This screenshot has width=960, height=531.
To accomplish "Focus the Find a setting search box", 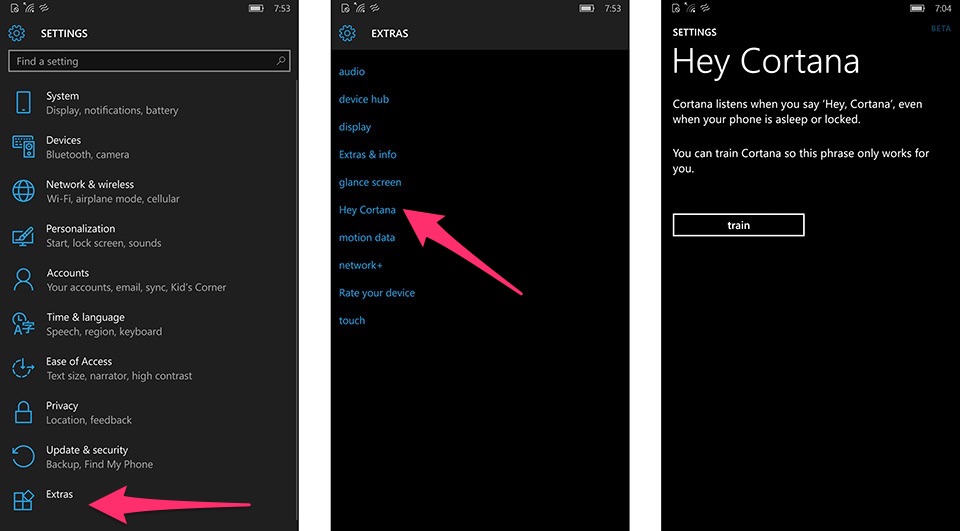I will tap(149, 61).
